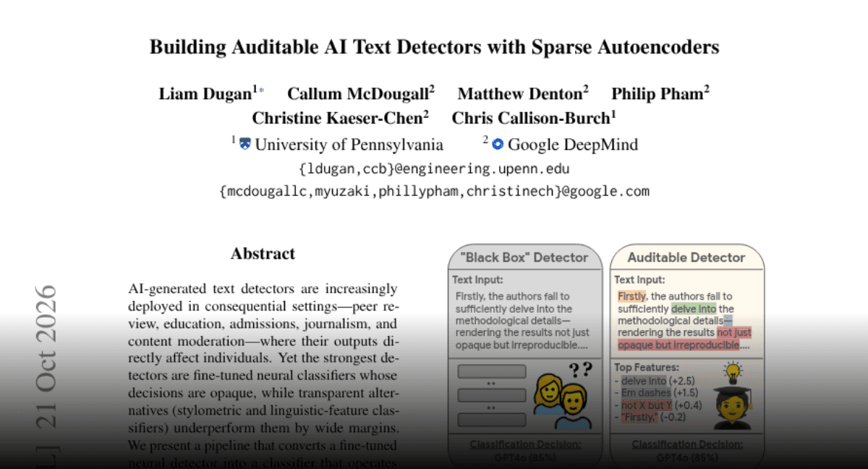This screenshot has width=868, height=469.
Task: Click the asterisk footnote marker after Liam Dugan
Action: coord(260,90)
